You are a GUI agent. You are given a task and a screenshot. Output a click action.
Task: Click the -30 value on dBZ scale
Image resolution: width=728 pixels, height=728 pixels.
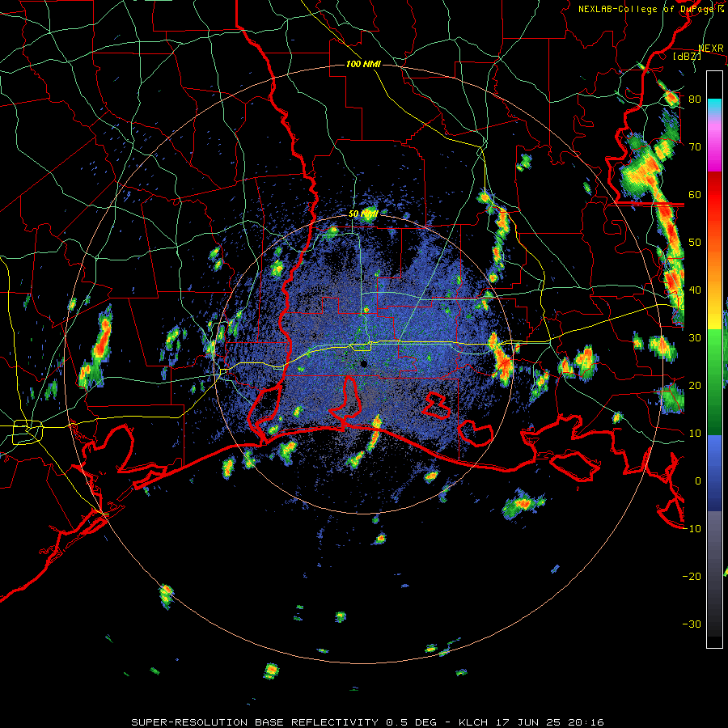click(692, 624)
